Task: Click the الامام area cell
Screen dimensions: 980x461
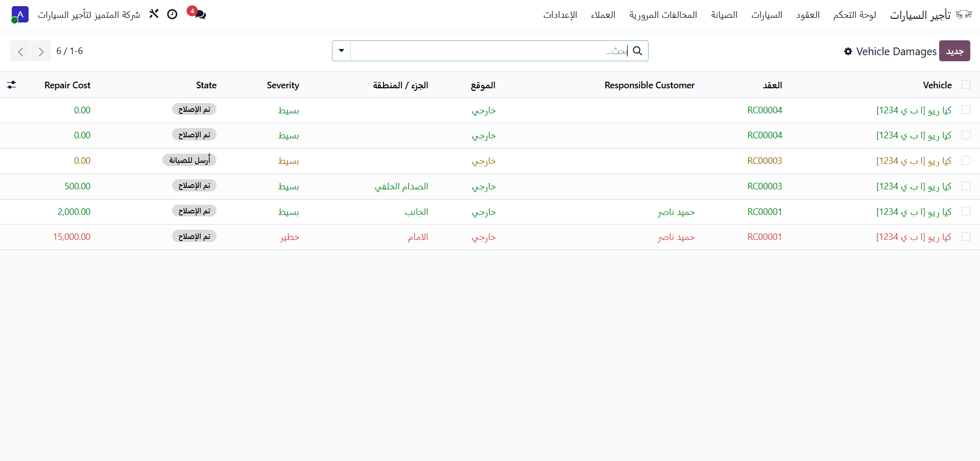Action: (x=418, y=237)
